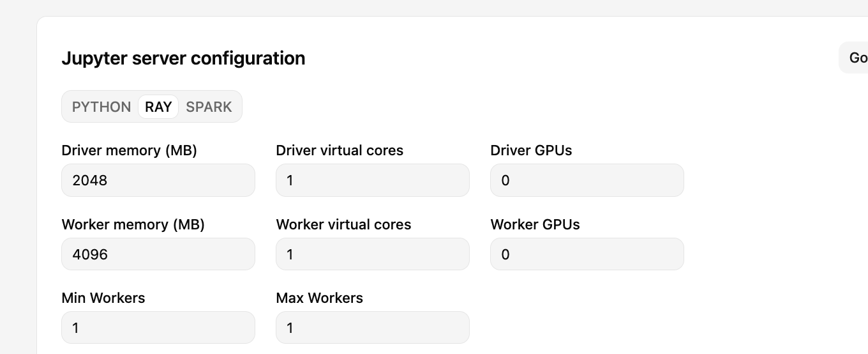Switch to the SPARK tab

pos(209,107)
